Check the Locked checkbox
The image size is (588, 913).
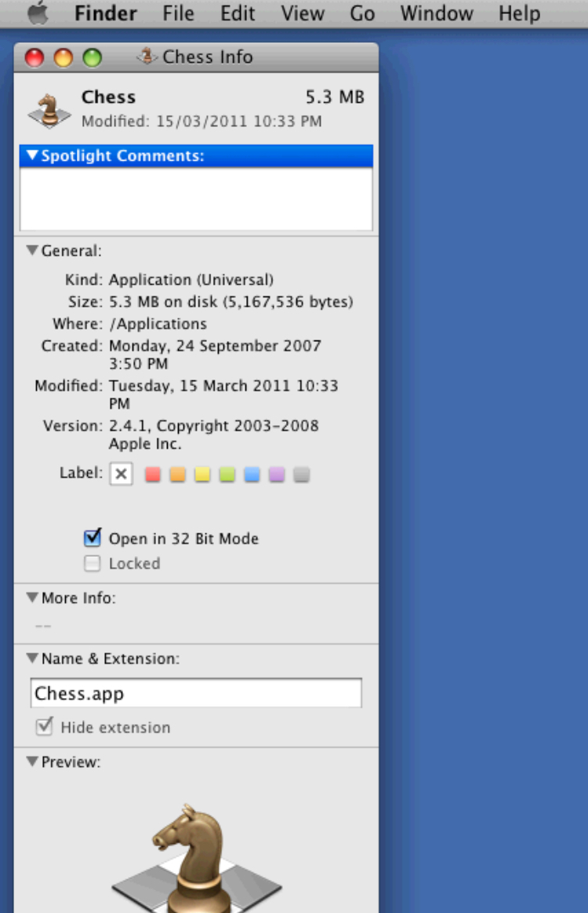[x=92, y=563]
